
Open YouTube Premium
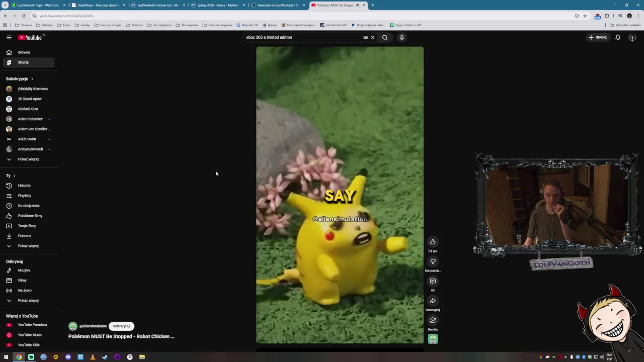pos(28,325)
